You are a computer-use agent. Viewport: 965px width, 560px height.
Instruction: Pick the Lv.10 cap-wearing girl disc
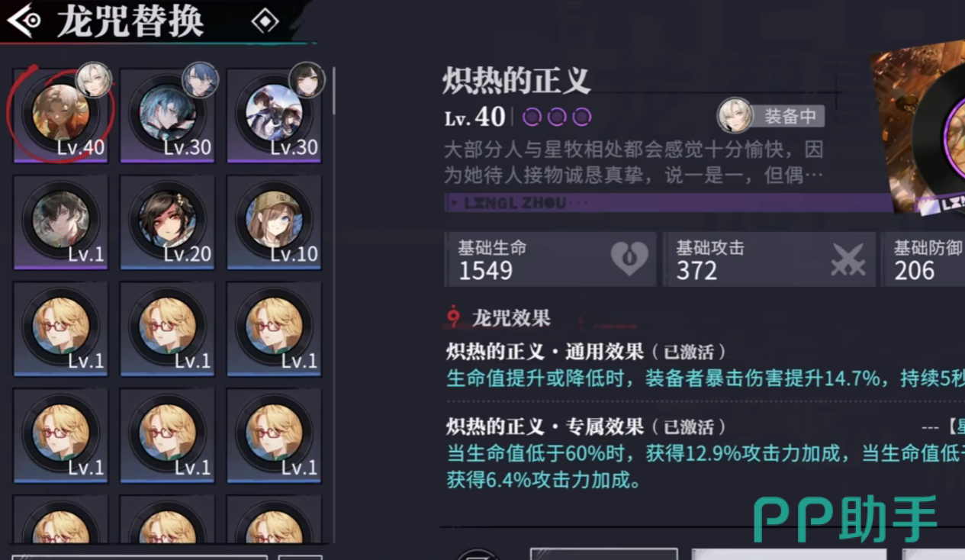[x=275, y=223]
